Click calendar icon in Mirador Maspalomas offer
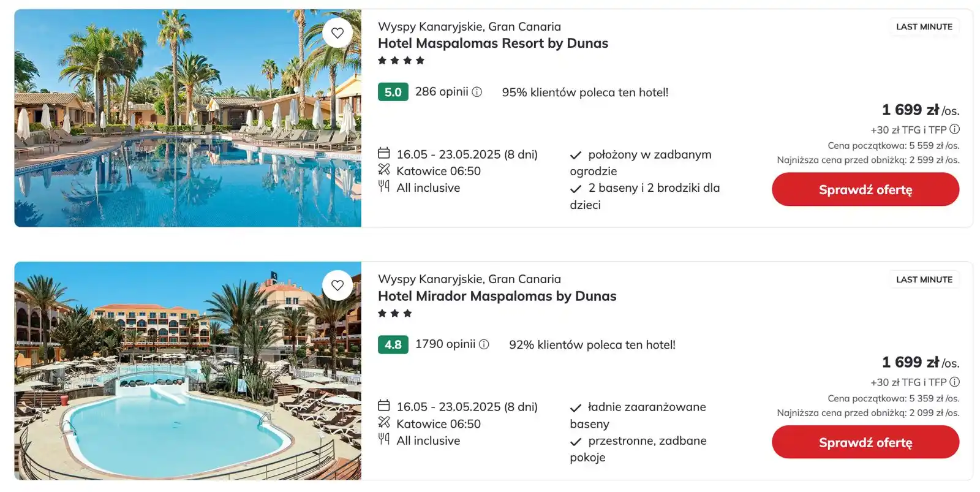Viewport: 980px width, 492px height. coord(384,406)
